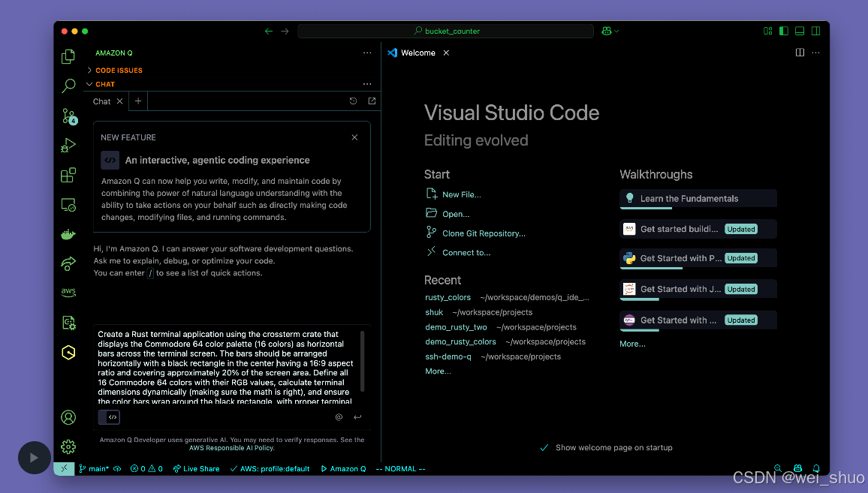Open editor More Actions ellipsis menu
The width and height of the screenshot is (868, 493).
(816, 53)
